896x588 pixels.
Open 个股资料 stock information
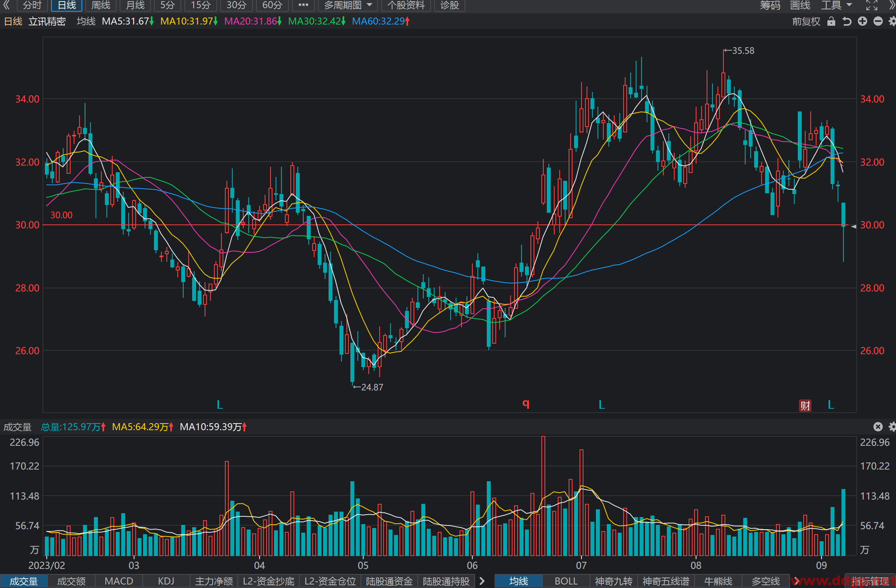406,5
